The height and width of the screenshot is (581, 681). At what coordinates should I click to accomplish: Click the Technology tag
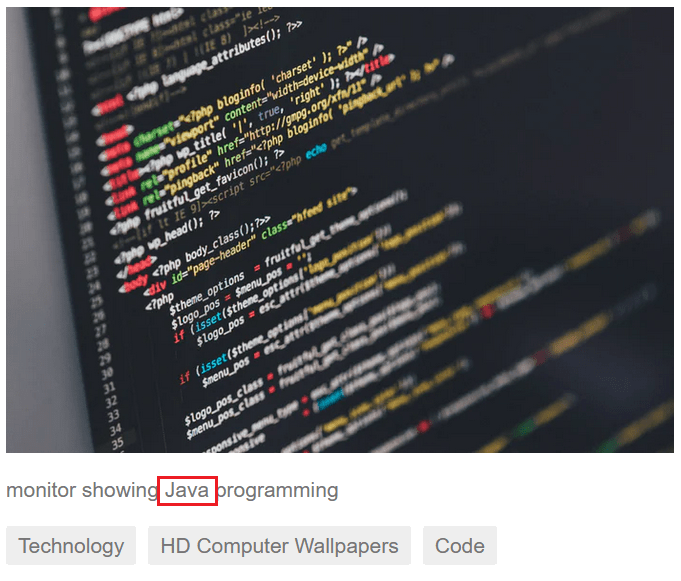tap(71, 545)
